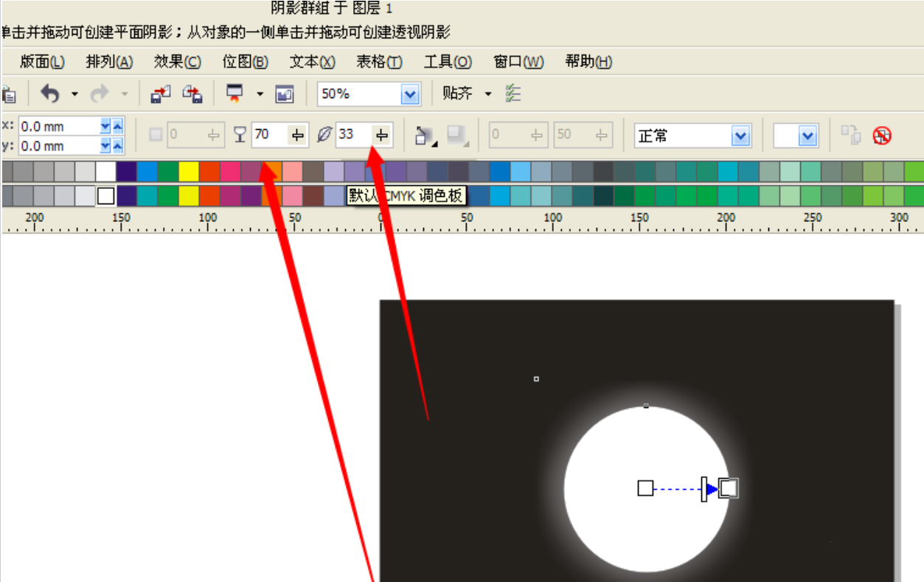
Task: Select the white swatch in upper palette row
Action: 106,172
